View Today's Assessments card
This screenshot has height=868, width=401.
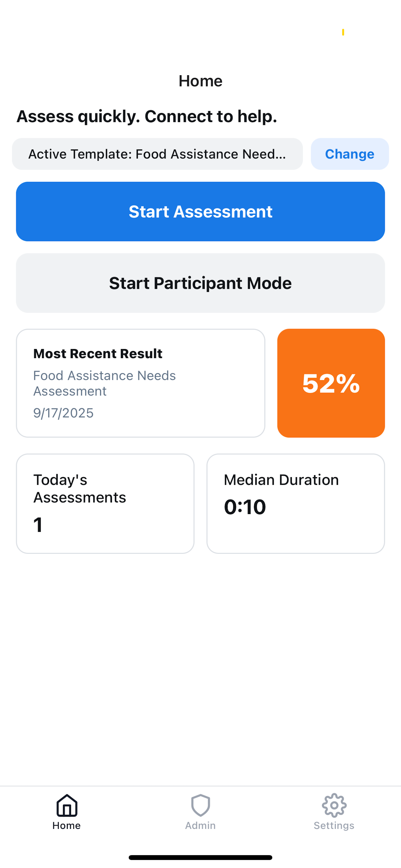(105, 503)
